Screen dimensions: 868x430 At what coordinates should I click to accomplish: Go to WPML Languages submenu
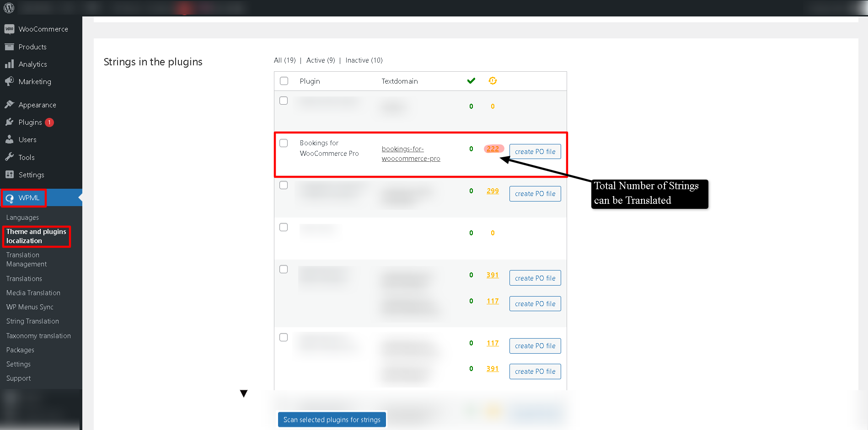pos(22,218)
